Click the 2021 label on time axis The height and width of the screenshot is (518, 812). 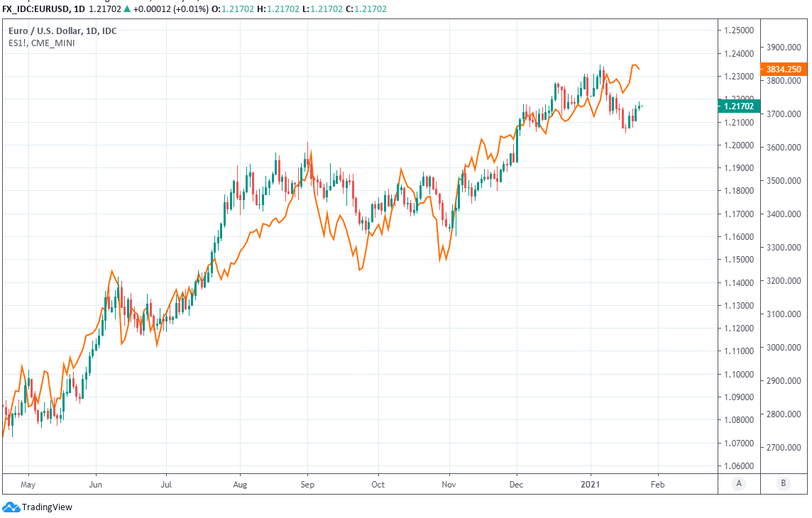pos(591,484)
